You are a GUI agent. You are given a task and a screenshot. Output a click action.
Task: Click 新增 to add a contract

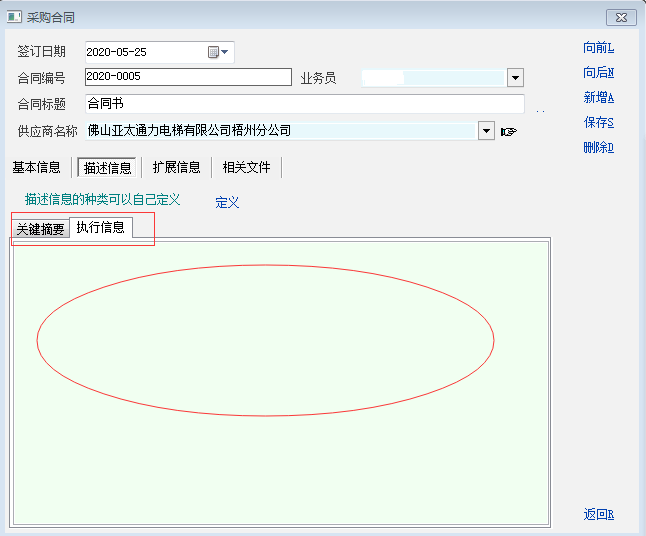(x=598, y=98)
